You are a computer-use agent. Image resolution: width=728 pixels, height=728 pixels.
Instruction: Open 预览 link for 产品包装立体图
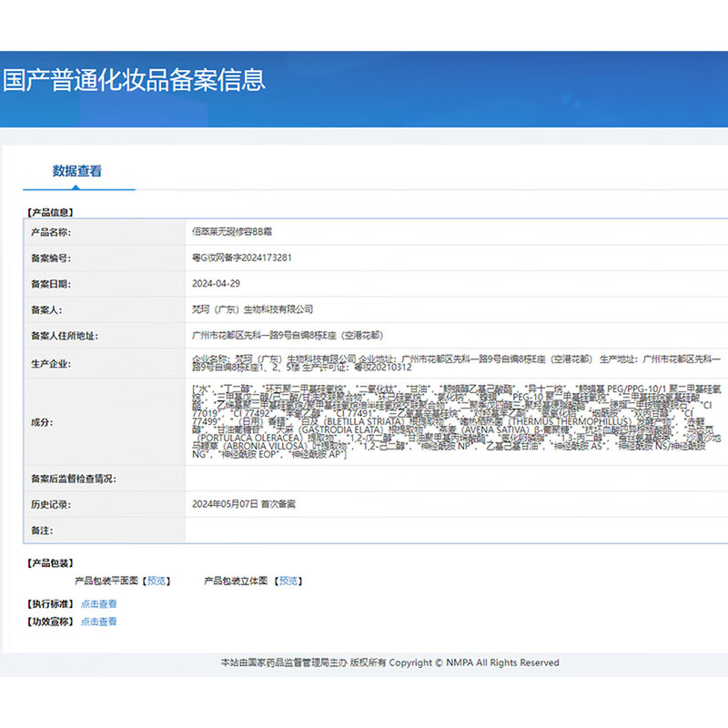tap(288, 581)
